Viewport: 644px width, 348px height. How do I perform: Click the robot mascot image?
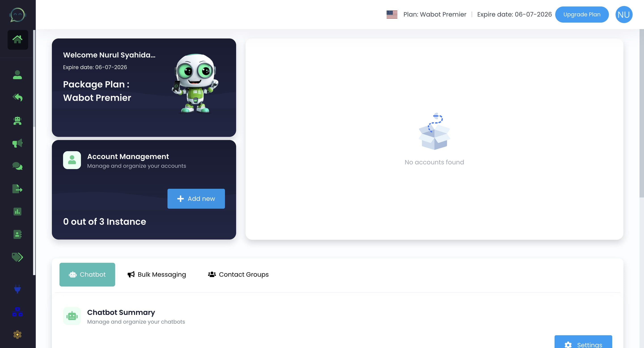[x=195, y=83]
